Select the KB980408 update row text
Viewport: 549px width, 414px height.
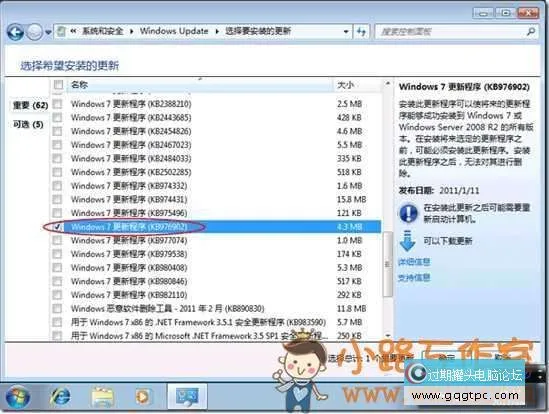(129, 268)
